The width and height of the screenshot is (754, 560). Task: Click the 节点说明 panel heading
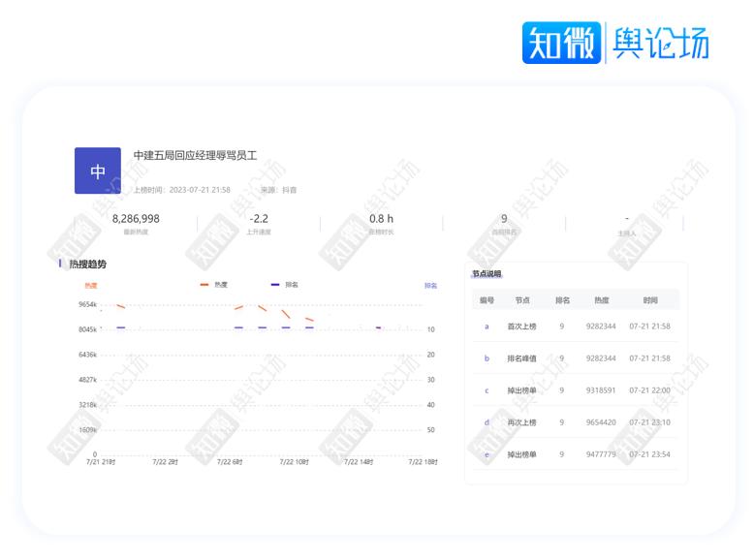click(487, 274)
